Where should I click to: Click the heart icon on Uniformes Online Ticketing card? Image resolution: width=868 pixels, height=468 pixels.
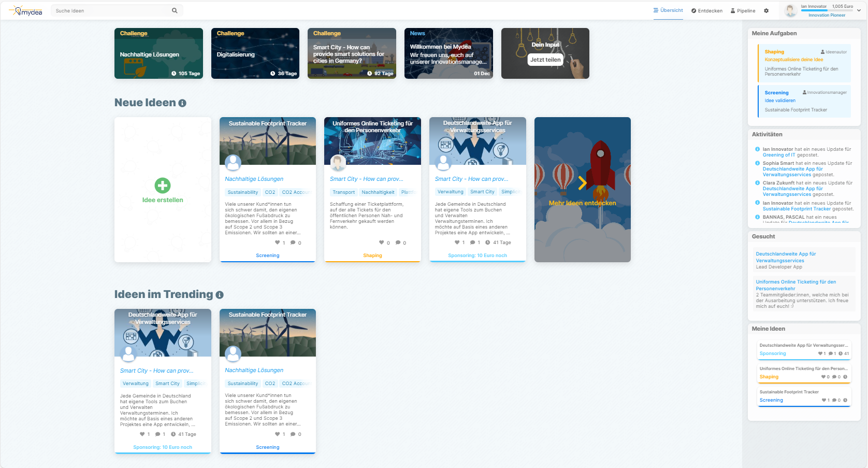coord(382,243)
